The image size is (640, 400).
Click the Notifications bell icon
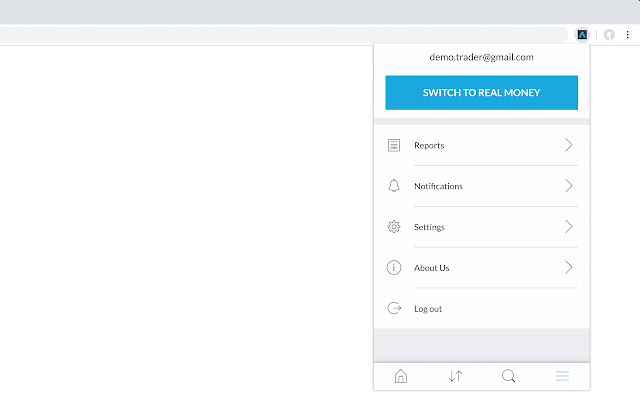click(394, 186)
